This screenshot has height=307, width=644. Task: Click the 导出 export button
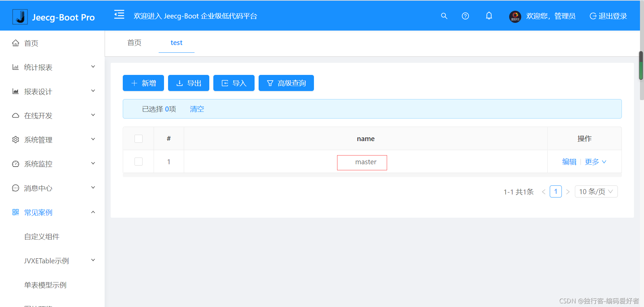tap(189, 83)
